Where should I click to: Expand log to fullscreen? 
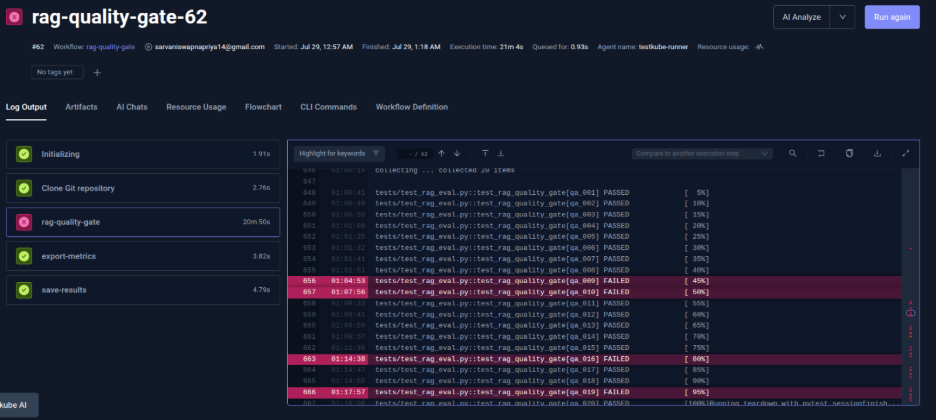[x=906, y=153]
